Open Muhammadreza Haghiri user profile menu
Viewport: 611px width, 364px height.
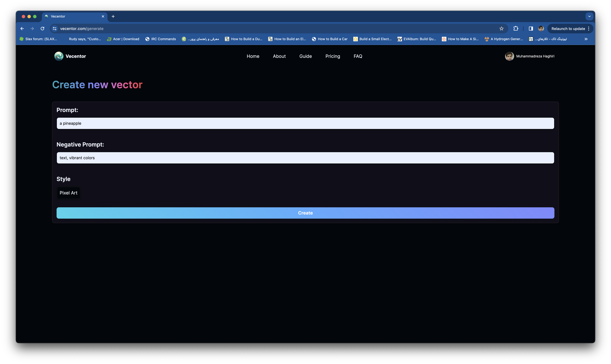pyautogui.click(x=530, y=56)
